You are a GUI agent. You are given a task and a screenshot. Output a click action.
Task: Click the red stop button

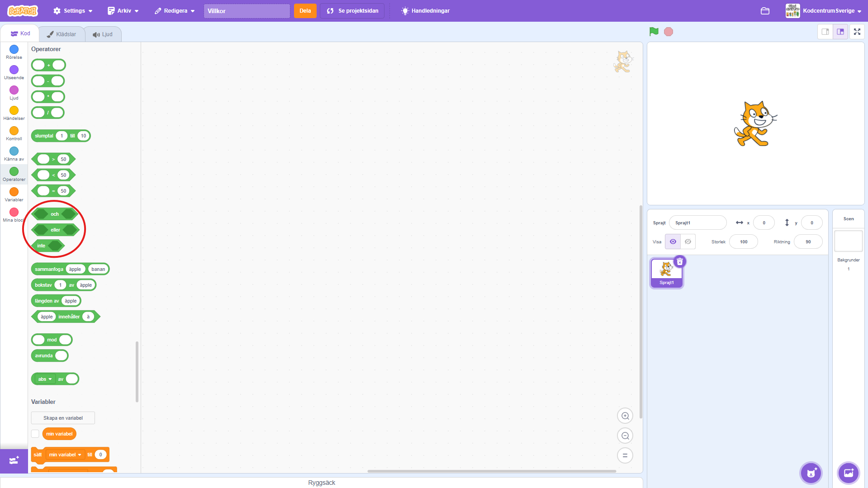[x=669, y=32]
